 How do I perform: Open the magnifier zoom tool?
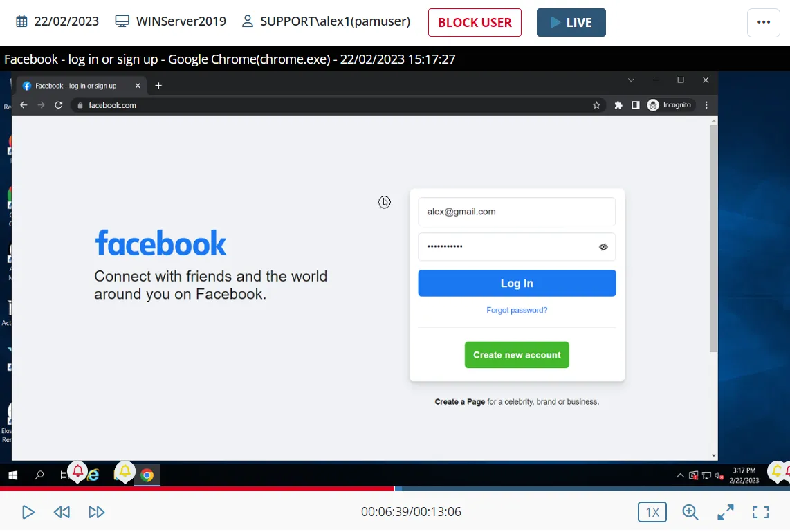[x=690, y=512]
